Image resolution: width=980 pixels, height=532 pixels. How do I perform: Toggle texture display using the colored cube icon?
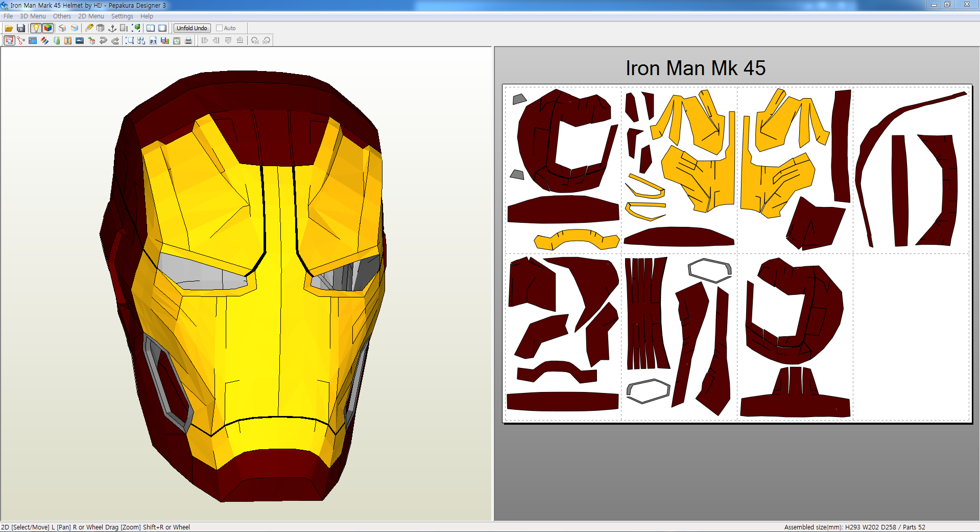[x=48, y=28]
